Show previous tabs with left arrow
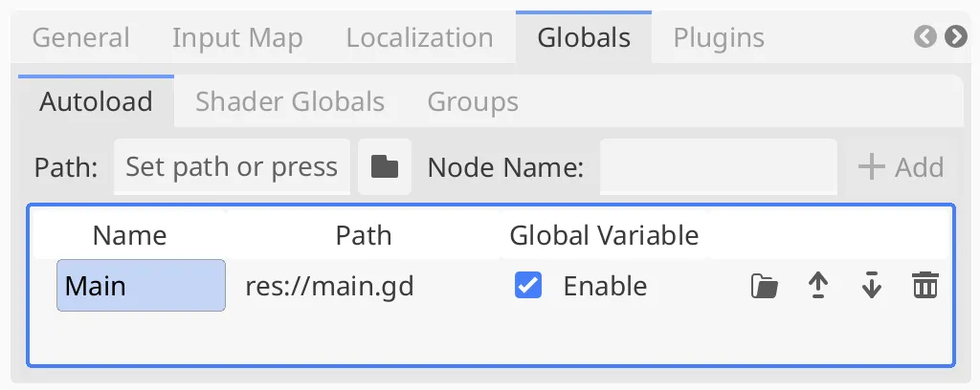 925,37
